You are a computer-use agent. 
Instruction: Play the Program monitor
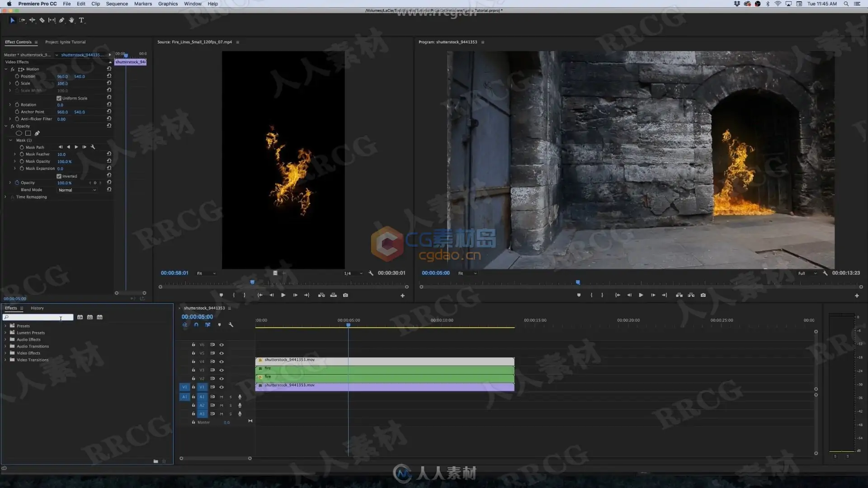(x=641, y=295)
